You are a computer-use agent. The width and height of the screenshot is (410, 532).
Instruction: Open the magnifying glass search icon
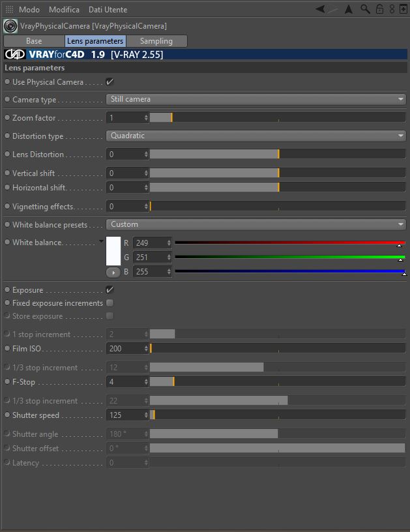365,9
